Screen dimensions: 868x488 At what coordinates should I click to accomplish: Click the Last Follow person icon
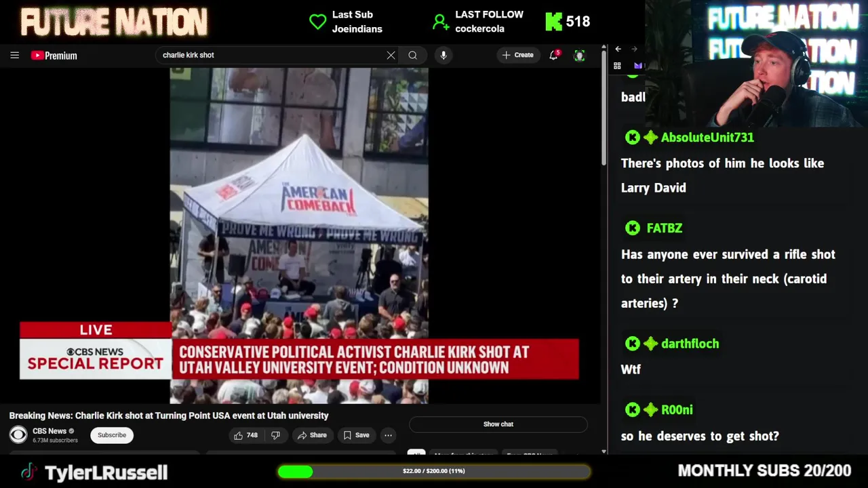[x=441, y=22]
